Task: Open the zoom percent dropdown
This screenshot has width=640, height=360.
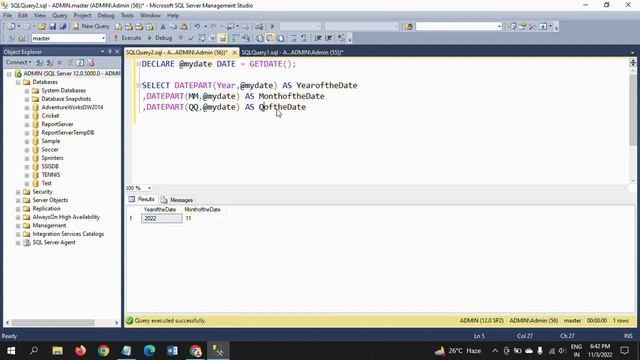Action: click(149, 188)
